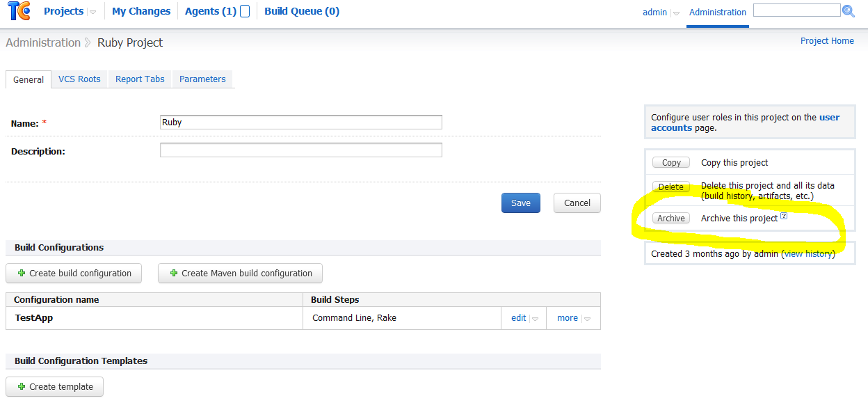
Task: Go to My Changes
Action: pyautogui.click(x=141, y=11)
